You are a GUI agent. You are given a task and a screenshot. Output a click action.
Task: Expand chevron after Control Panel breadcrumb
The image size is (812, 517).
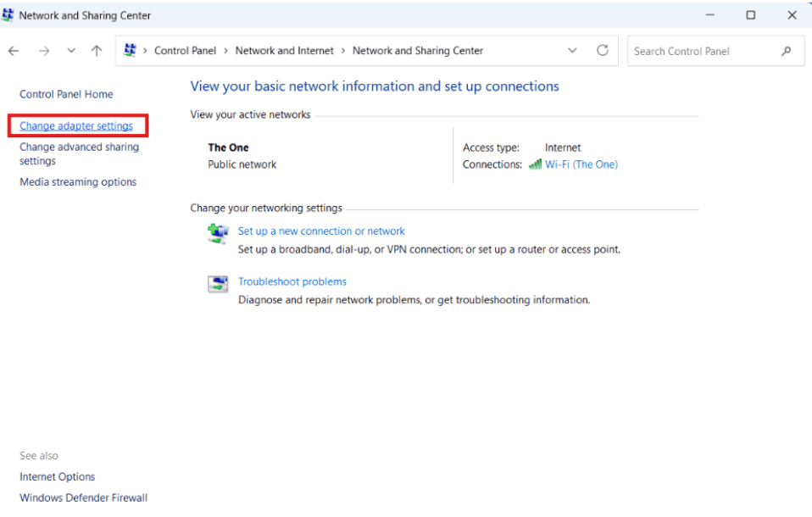click(225, 51)
